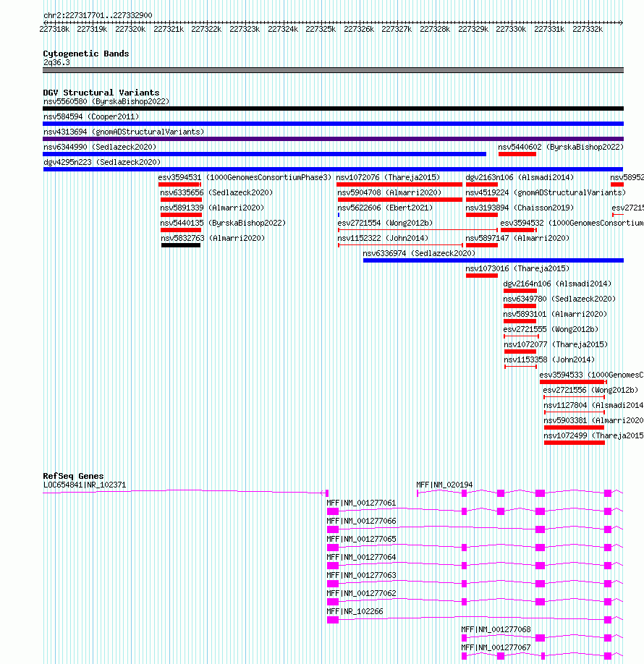Click the nsv6336974 (Sedlazeck2020) label
Image resolution: width=644 pixels, height=664 pixels.
pyautogui.click(x=419, y=254)
